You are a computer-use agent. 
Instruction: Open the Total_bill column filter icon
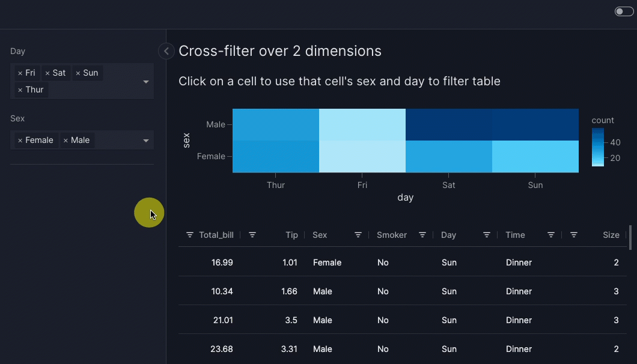pyautogui.click(x=190, y=235)
